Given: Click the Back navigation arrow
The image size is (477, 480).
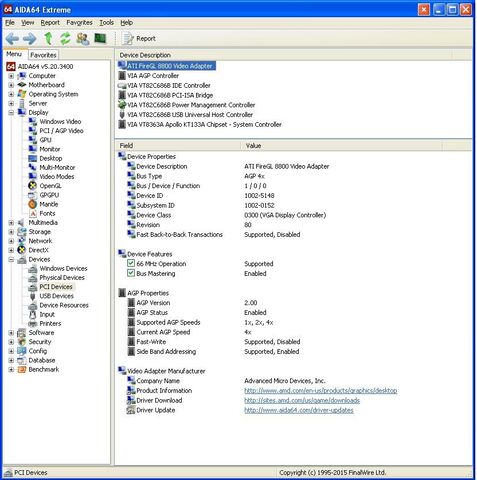Looking at the screenshot, I should 12,39.
